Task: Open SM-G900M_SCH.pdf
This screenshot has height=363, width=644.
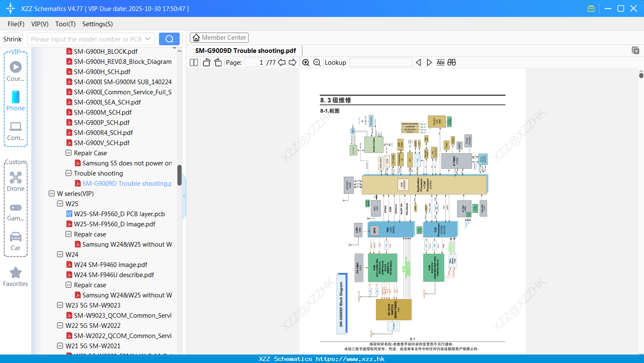Action: [103, 113]
